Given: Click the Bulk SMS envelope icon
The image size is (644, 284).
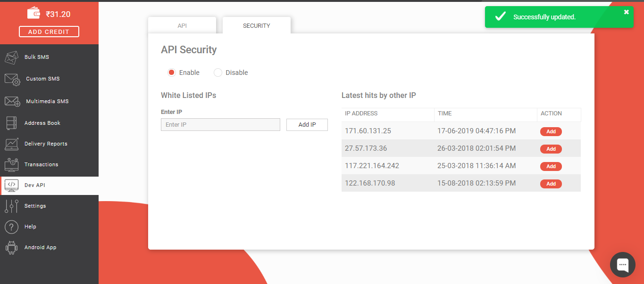Looking at the screenshot, I should [11, 57].
